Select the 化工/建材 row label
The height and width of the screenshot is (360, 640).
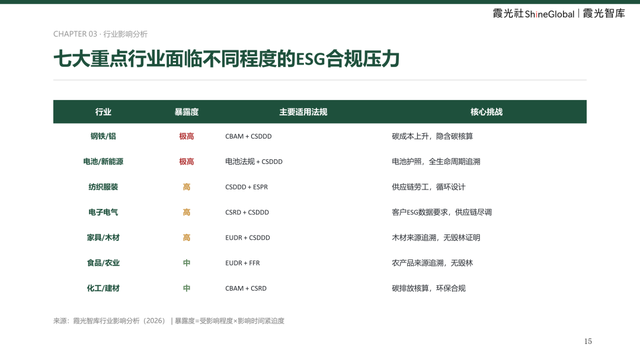103,288
